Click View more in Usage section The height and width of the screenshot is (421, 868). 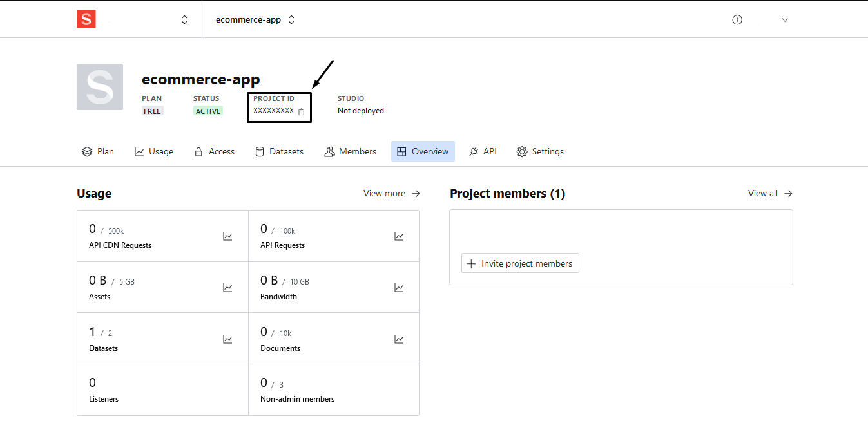tap(392, 193)
